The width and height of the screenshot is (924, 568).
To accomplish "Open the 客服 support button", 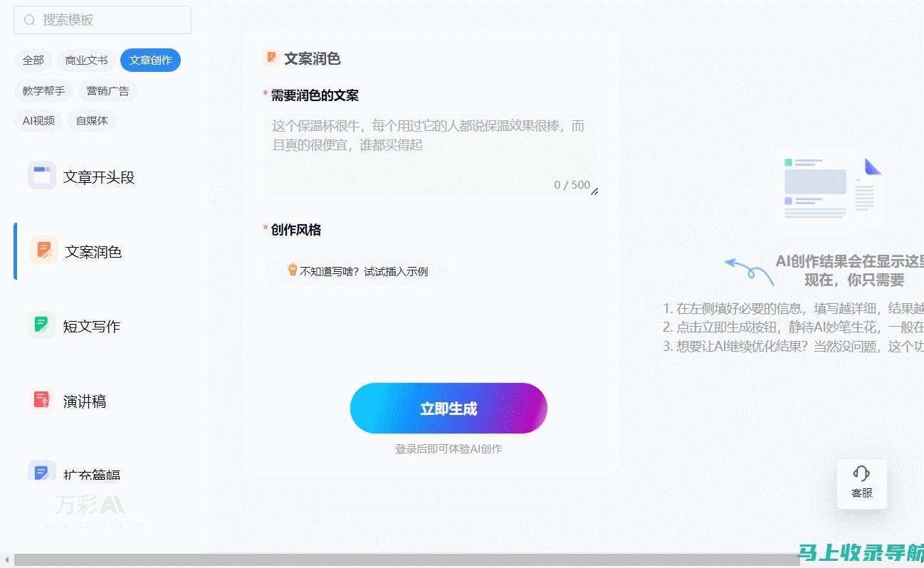I will click(x=862, y=484).
